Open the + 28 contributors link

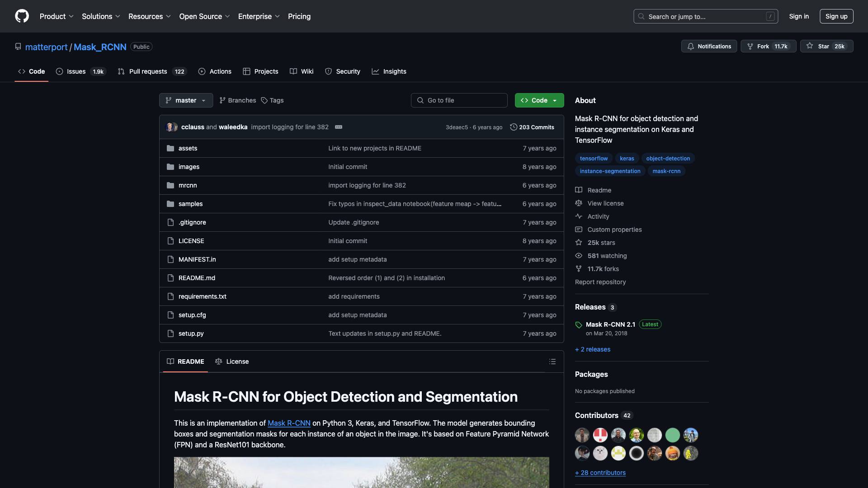pyautogui.click(x=600, y=473)
